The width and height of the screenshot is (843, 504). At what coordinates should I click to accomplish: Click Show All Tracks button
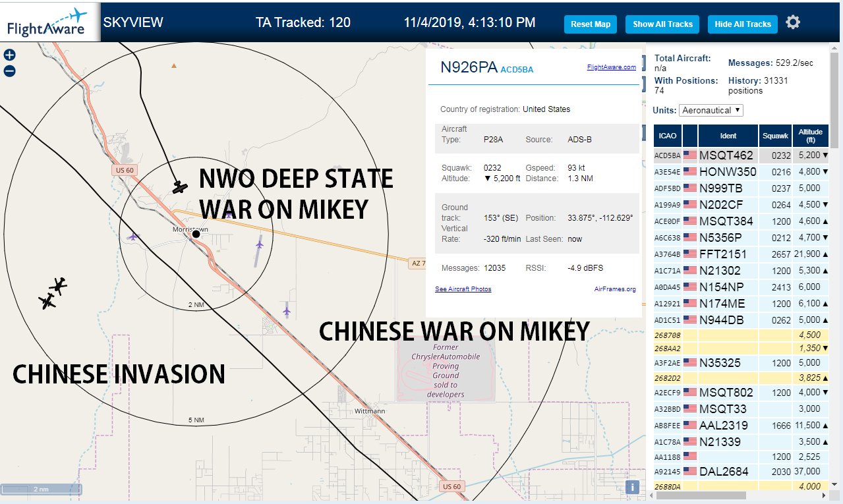[662, 24]
